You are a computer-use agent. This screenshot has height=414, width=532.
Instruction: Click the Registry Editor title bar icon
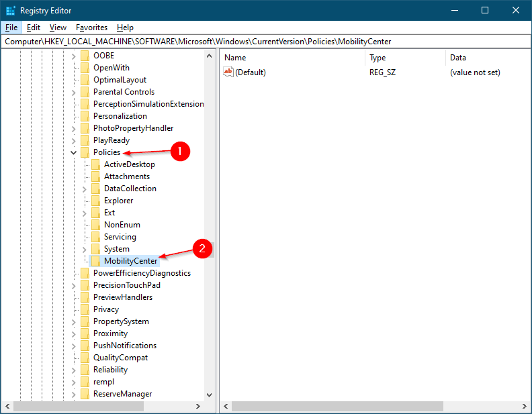tap(11, 11)
